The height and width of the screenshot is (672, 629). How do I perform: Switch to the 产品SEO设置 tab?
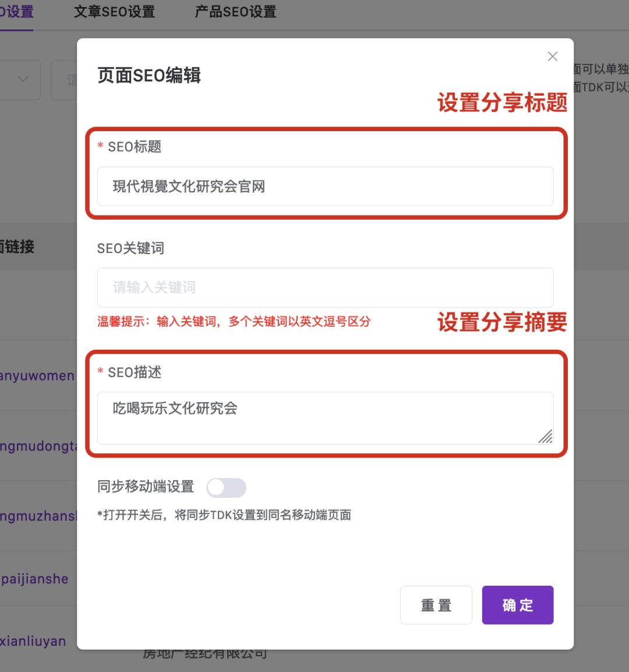[235, 12]
